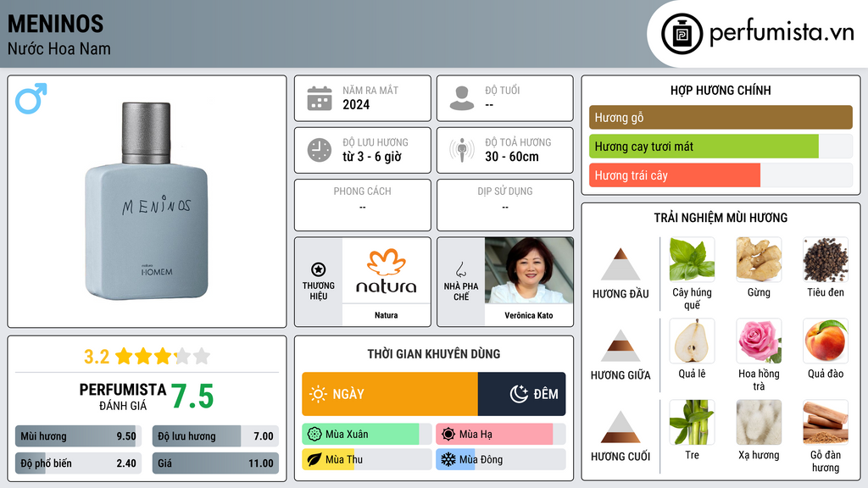Click the Hương giữa pyramid icon
The height and width of the screenshot is (488, 868).
(x=620, y=346)
